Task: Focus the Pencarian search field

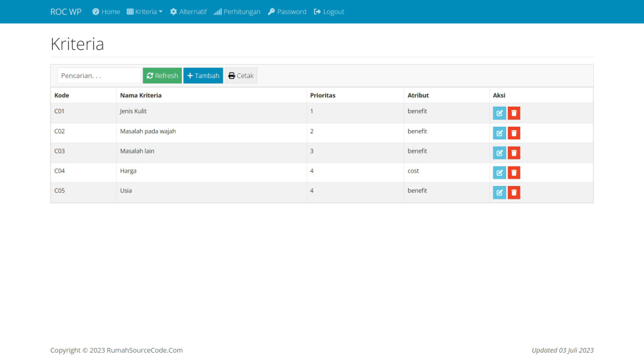Action: click(x=99, y=76)
